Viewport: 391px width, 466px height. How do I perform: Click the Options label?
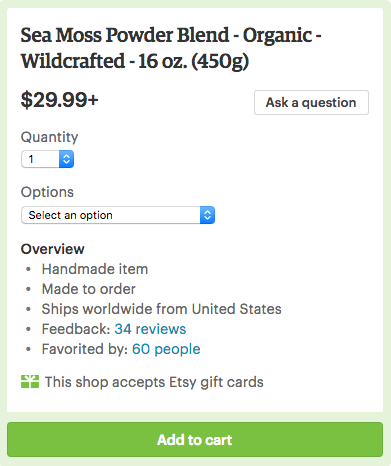pos(47,192)
